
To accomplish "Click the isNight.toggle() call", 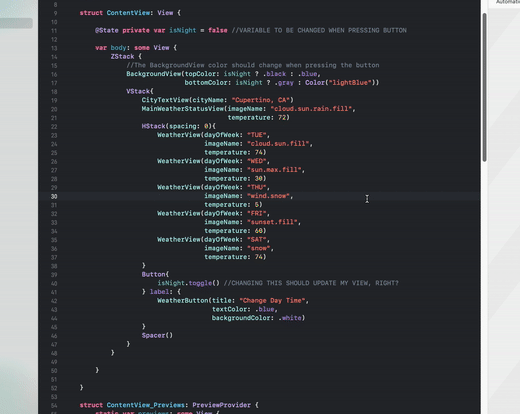I will tap(188, 283).
